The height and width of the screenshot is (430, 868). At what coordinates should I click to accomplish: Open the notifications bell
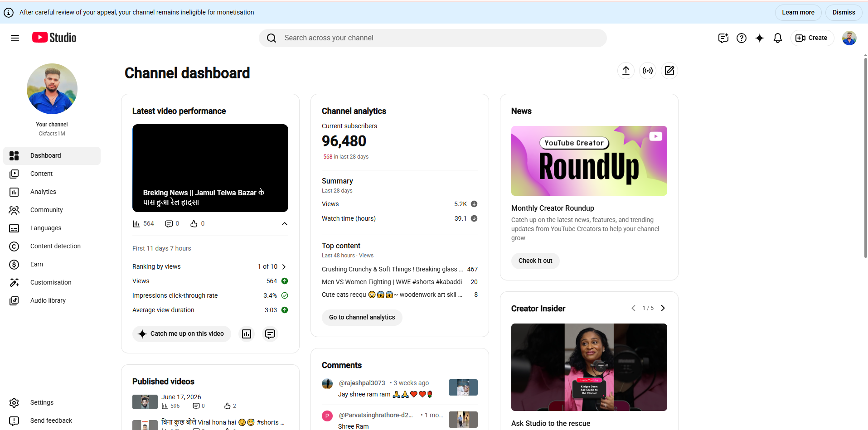778,38
